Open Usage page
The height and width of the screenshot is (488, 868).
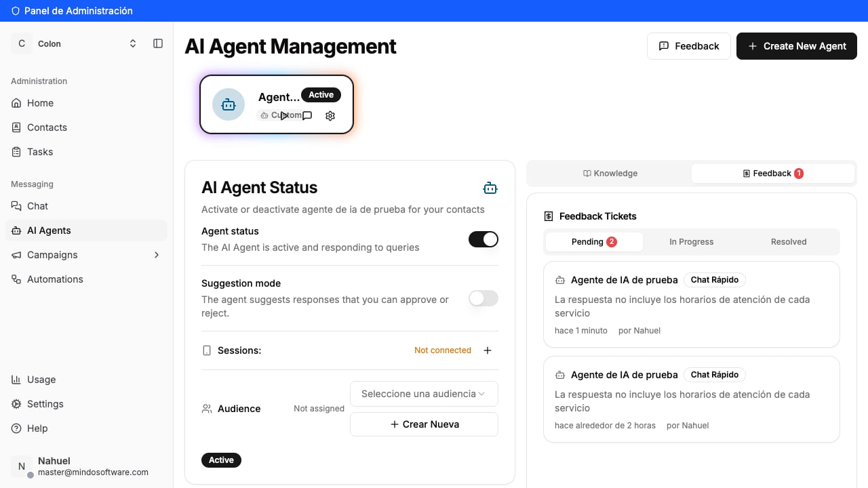pos(86,380)
